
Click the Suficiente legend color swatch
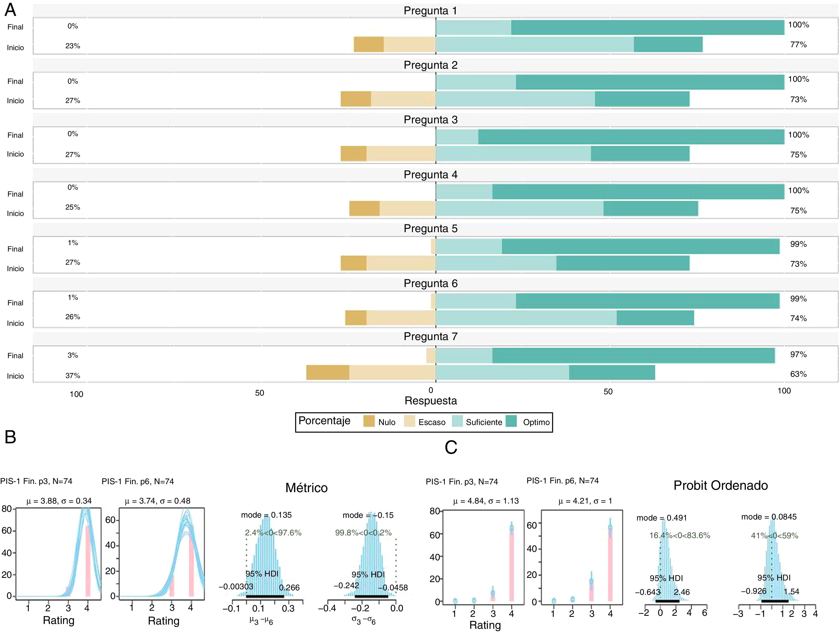(x=457, y=421)
